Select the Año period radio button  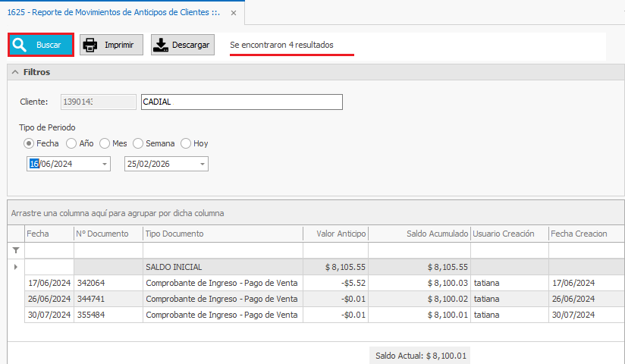pyautogui.click(x=71, y=143)
